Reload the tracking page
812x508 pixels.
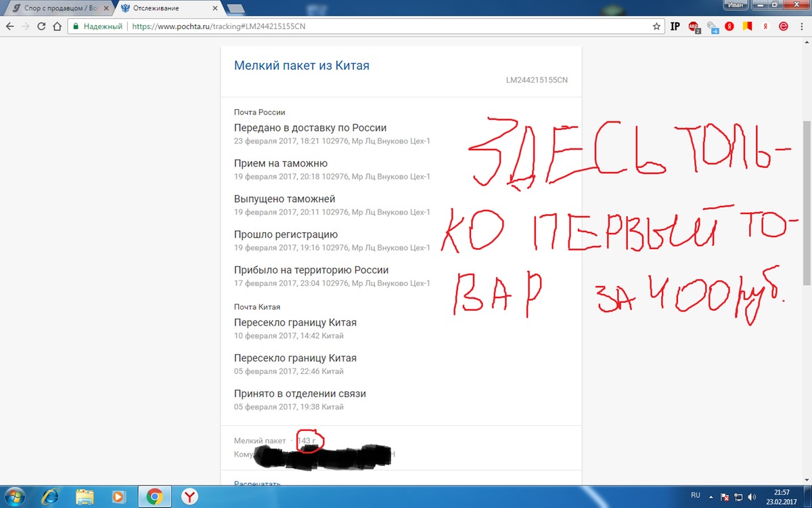(41, 26)
